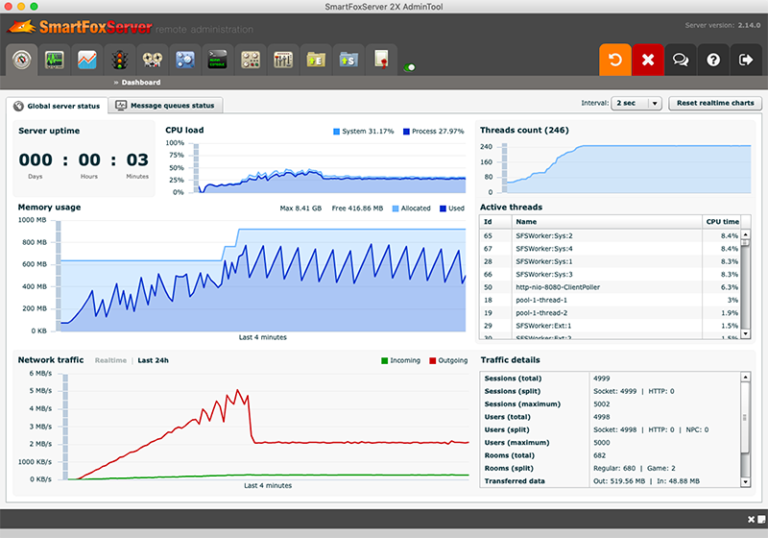
Task: Select thread row SFSWorker:Sys:1
Action: (x=610, y=262)
